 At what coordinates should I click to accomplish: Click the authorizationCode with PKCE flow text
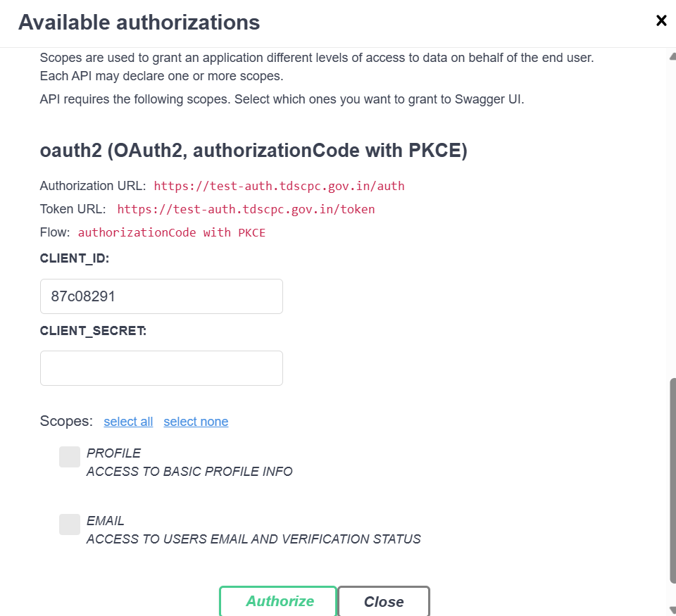click(172, 232)
